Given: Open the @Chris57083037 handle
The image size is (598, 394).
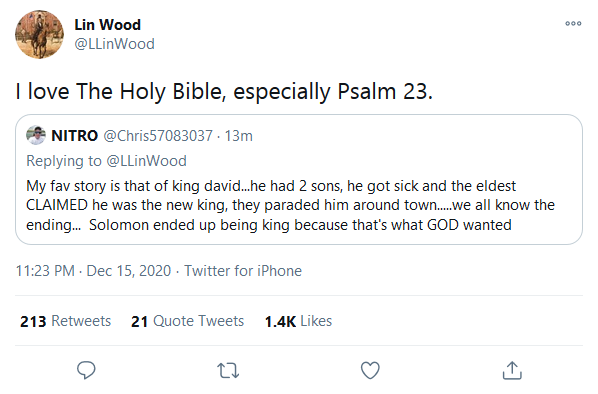Looking at the screenshot, I should (158, 136).
